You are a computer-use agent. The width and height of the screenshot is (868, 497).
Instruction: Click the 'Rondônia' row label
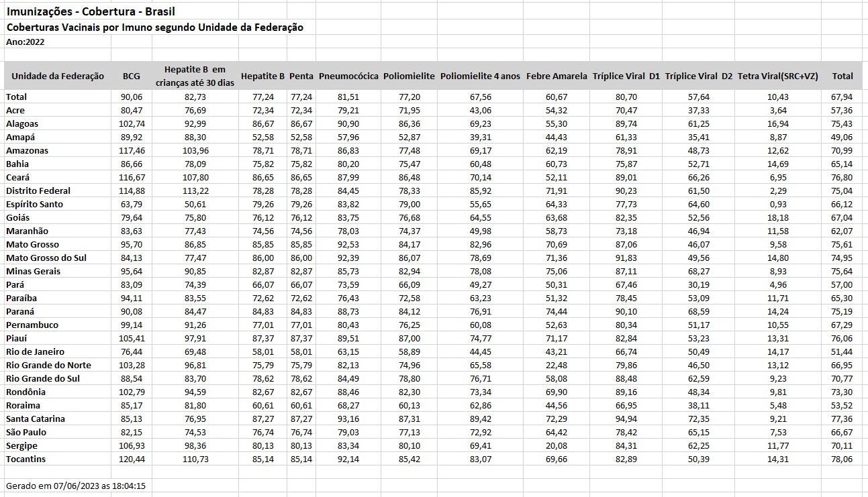point(26,392)
